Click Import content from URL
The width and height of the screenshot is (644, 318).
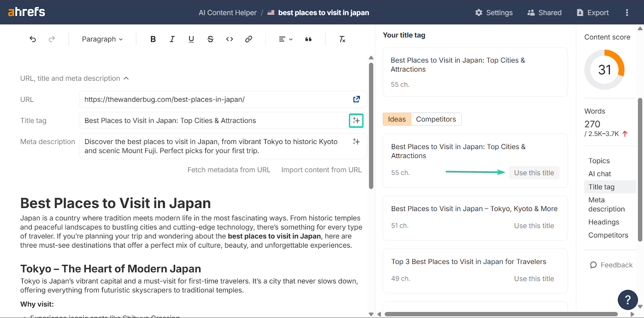[x=322, y=170]
